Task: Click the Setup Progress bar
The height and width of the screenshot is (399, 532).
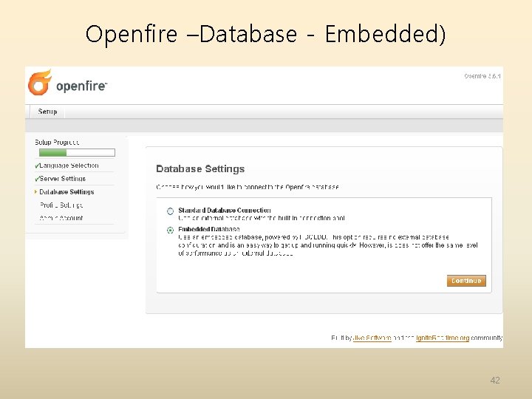Action: click(x=77, y=153)
